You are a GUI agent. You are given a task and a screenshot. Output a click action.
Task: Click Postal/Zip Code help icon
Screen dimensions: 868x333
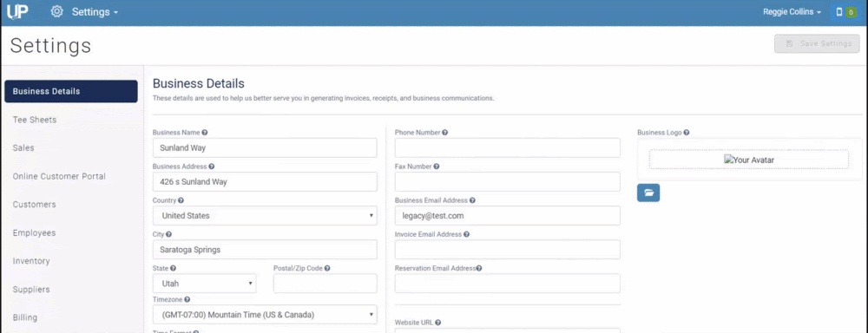click(327, 268)
